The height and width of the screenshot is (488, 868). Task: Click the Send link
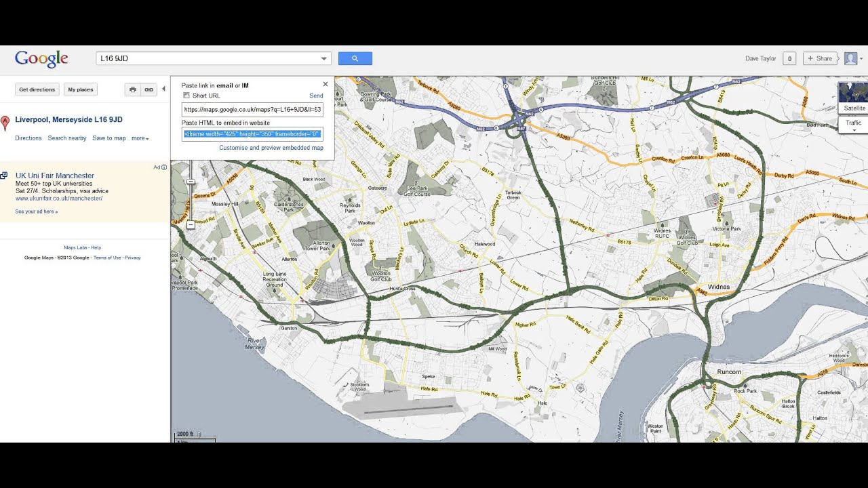[x=316, y=96]
